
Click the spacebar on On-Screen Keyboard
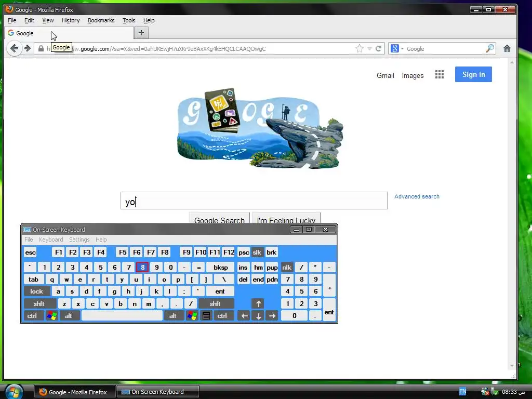click(x=122, y=316)
